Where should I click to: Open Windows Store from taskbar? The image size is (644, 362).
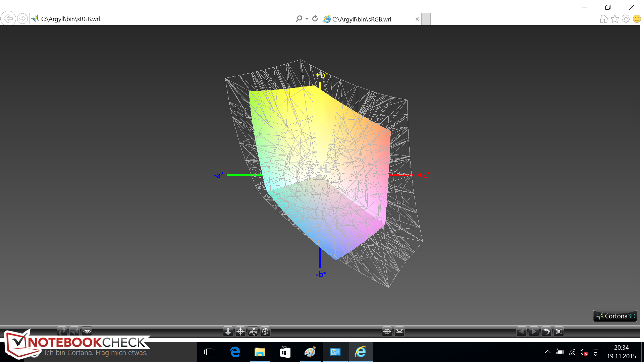285,352
